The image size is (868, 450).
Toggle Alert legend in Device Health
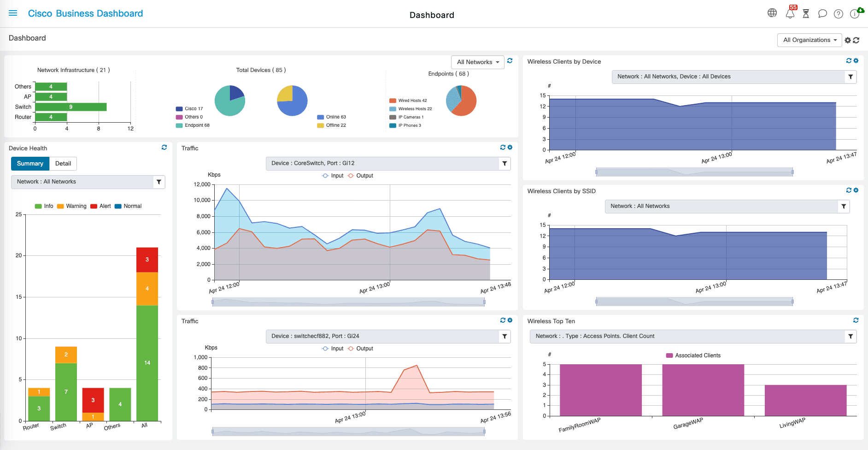(100, 206)
